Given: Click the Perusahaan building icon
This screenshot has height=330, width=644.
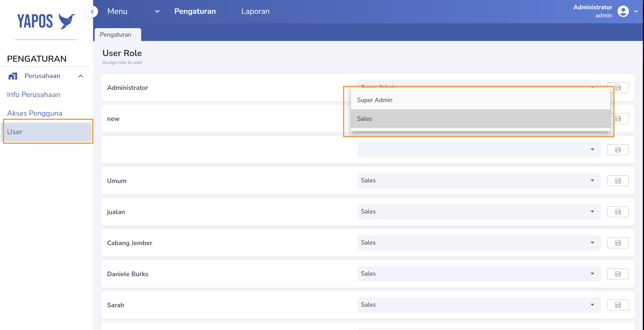Looking at the screenshot, I should pos(13,76).
